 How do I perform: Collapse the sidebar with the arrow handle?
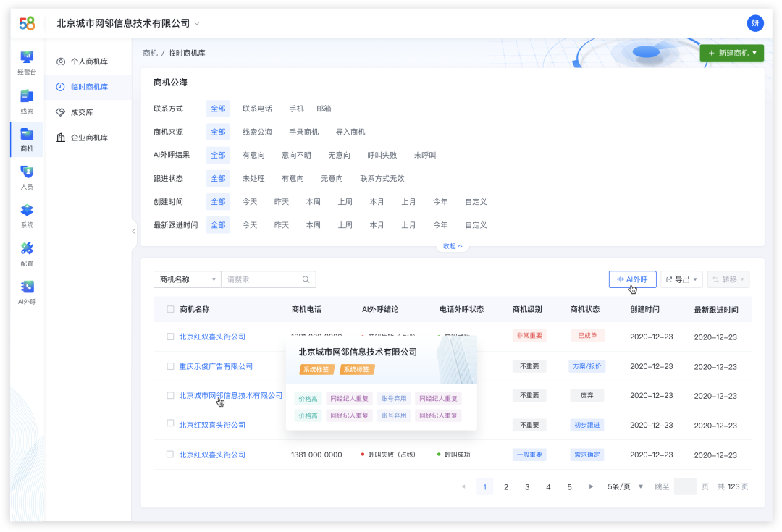coord(133,231)
